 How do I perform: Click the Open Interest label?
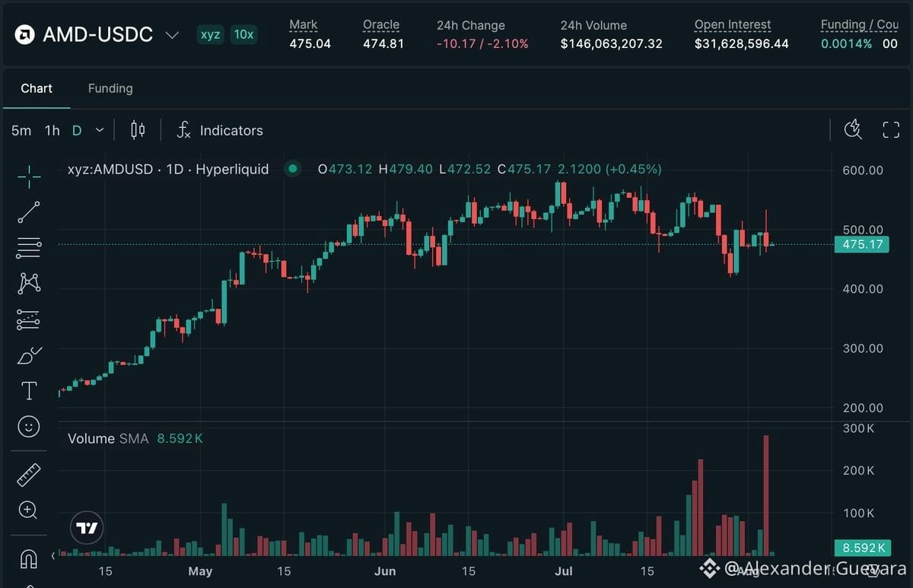[x=733, y=25]
